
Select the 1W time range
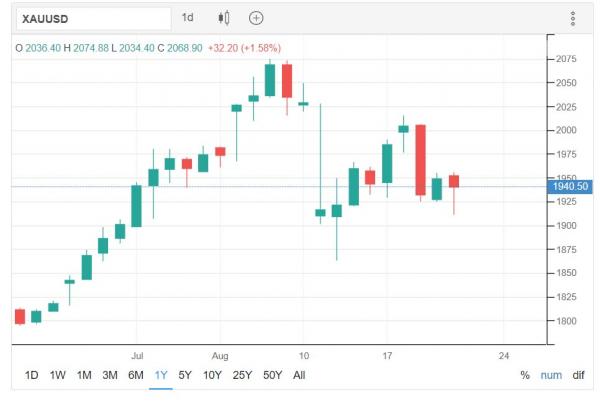click(x=57, y=375)
